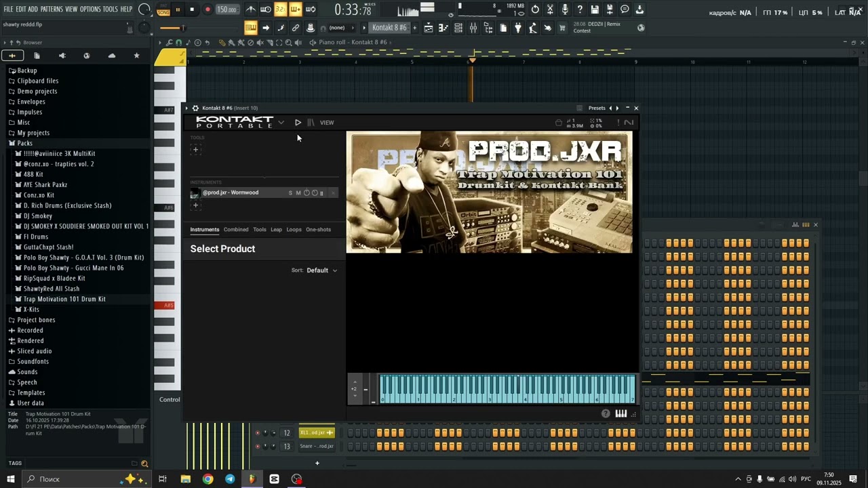Image resolution: width=868 pixels, height=488 pixels.
Task: Open the tempo tapper icon
Action: [x=533, y=28]
